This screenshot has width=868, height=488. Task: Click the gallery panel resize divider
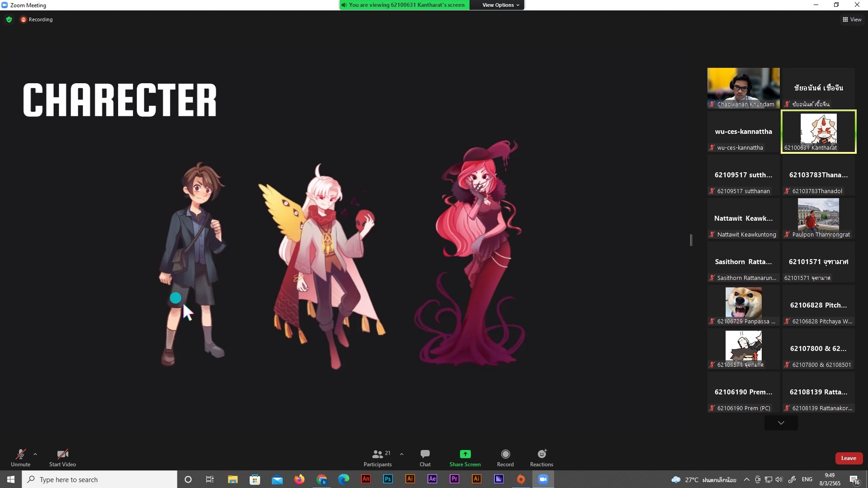point(691,240)
